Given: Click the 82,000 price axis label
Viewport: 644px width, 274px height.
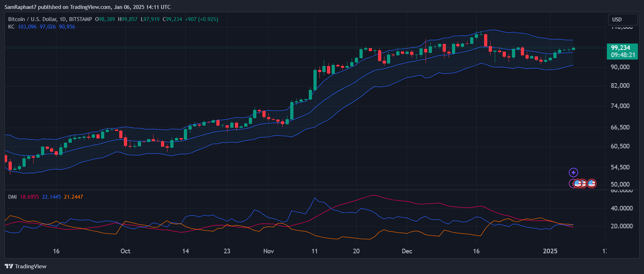Looking at the screenshot, I should (620, 86).
